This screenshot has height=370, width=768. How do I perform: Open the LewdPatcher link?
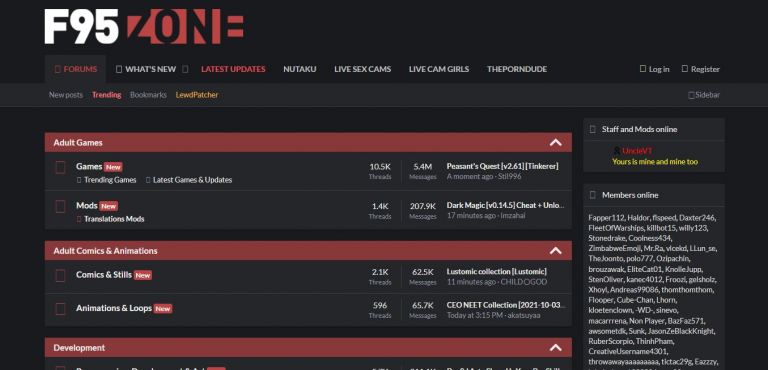(x=197, y=95)
